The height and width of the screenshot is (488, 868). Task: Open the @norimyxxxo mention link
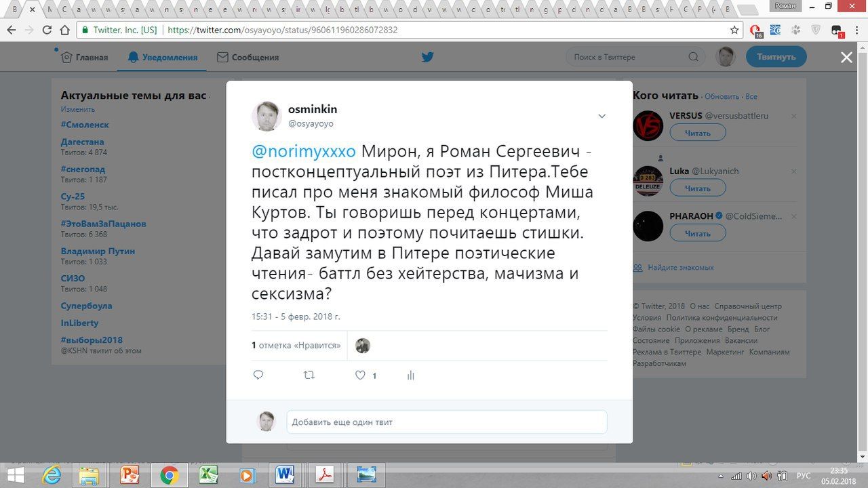[x=303, y=150]
